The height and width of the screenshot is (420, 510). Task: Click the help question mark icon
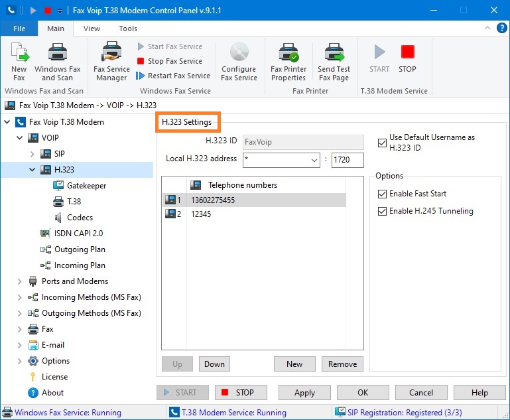501,28
